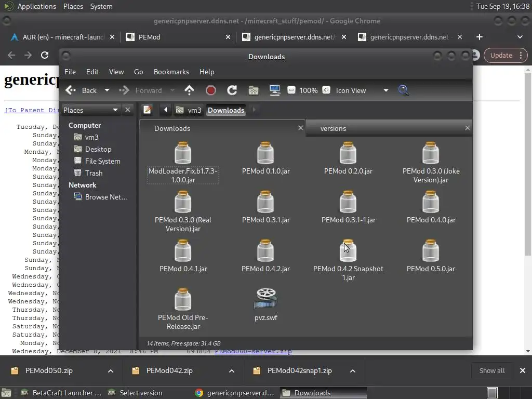This screenshot has width=532, height=399.
Task: Open Go menu
Action: click(138, 72)
